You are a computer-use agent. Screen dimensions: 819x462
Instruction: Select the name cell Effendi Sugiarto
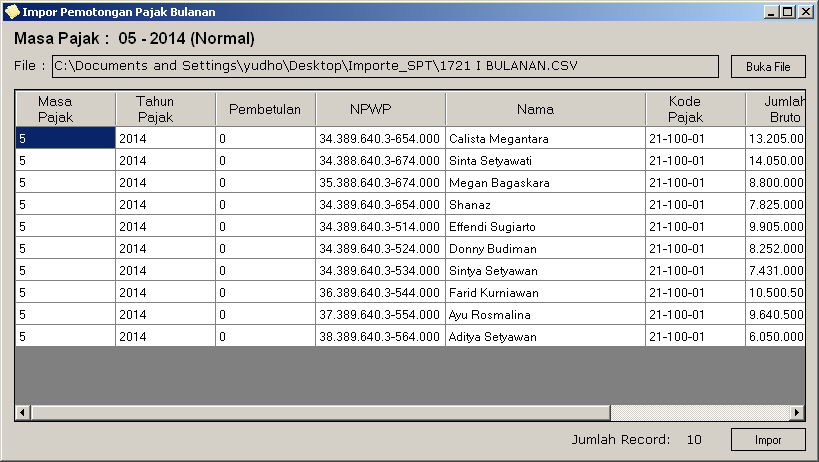click(545, 226)
